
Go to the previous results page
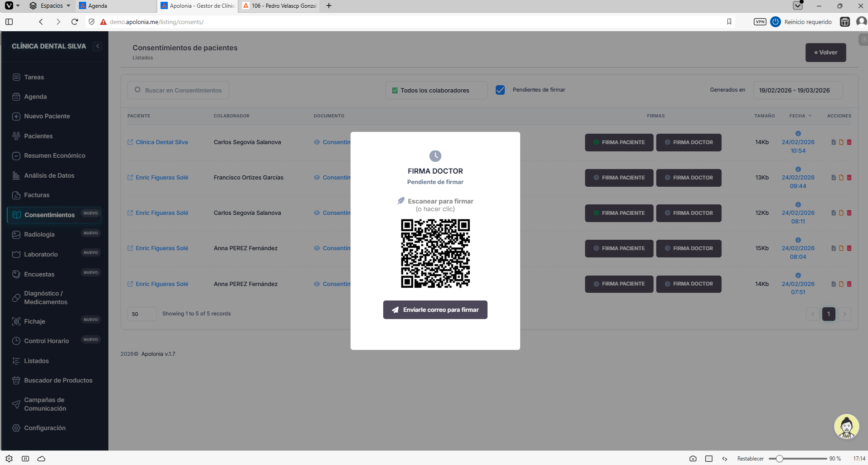[x=813, y=314]
